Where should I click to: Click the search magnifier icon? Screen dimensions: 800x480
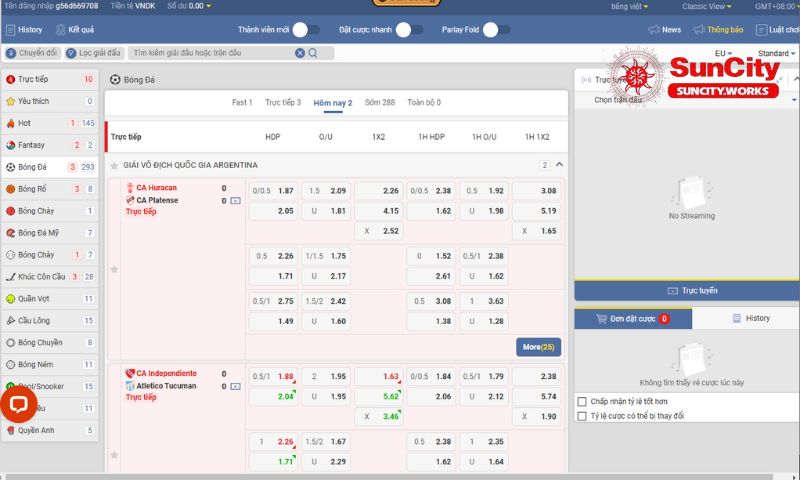[313, 53]
